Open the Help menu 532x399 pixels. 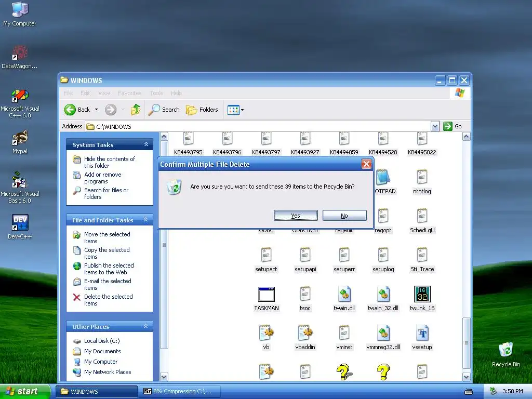point(176,93)
